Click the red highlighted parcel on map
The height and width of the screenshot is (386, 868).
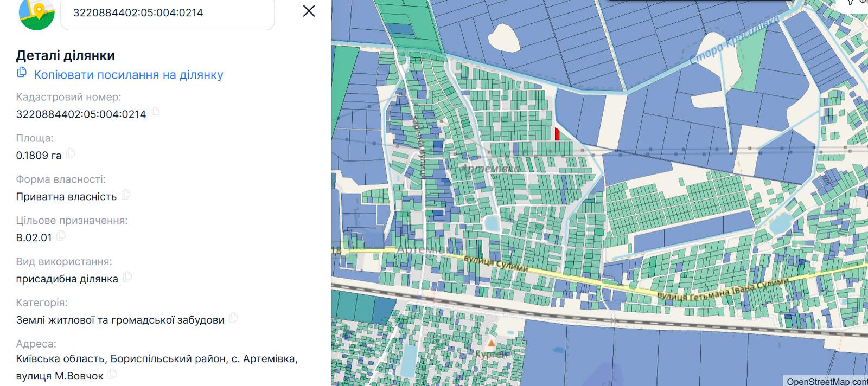click(557, 134)
